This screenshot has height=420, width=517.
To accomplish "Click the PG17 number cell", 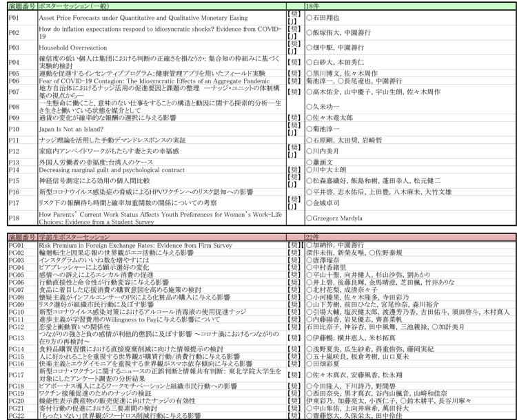I will 23,375.
